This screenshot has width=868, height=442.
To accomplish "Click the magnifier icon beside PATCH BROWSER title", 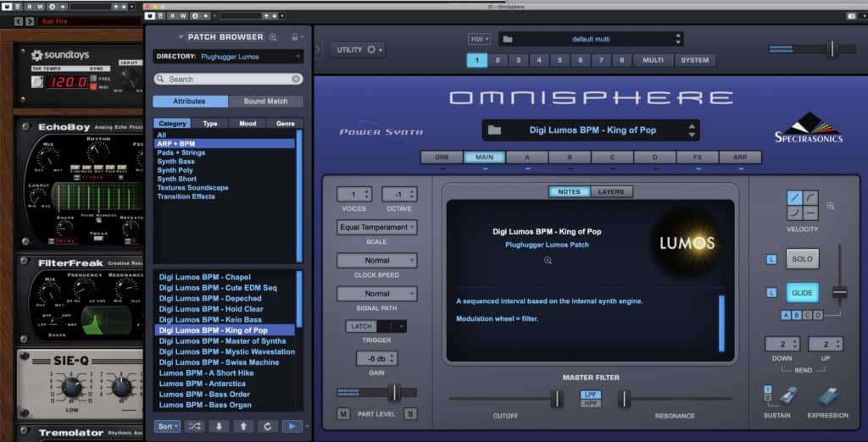I will pos(273,37).
